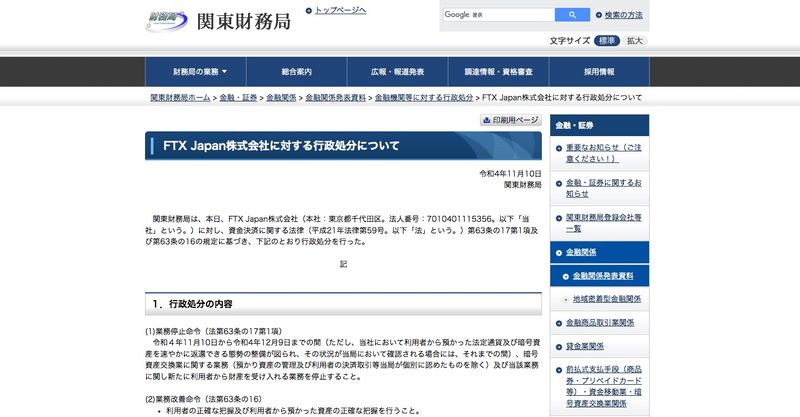Expand the 財務局の業務 dropdown menu
The height and width of the screenshot is (417, 800).
click(200, 72)
